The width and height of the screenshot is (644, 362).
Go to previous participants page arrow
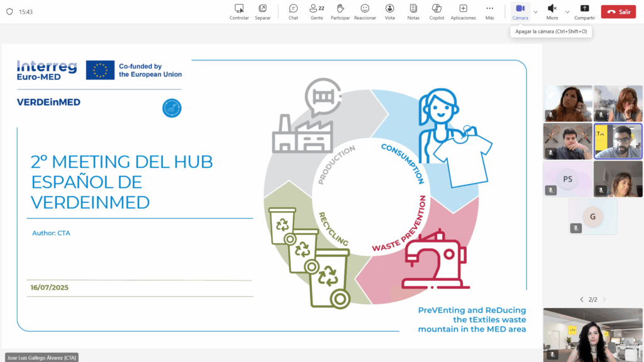pos(582,300)
